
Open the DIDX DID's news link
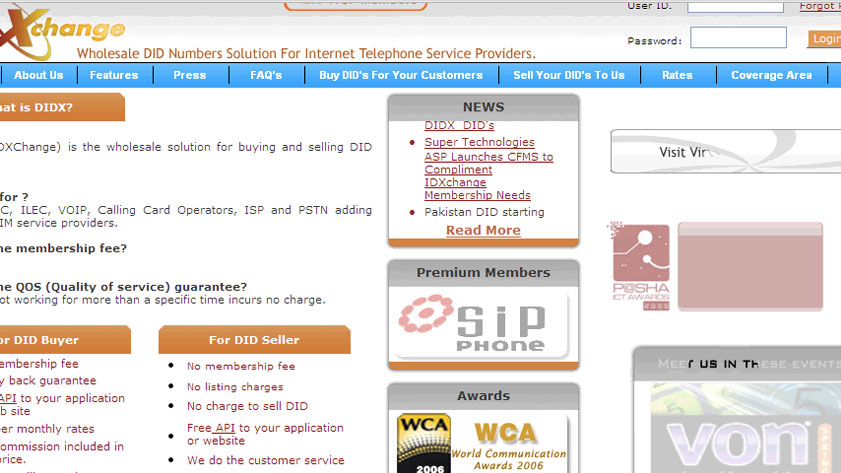pyautogui.click(x=459, y=125)
